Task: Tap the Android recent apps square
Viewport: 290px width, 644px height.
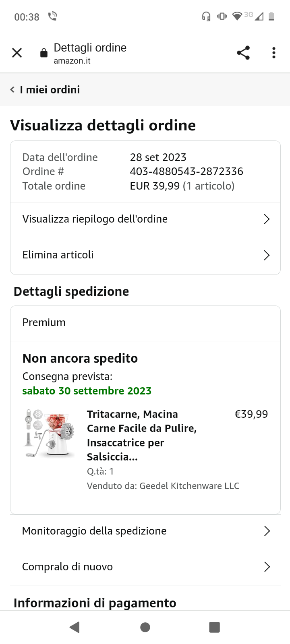Action: (214, 627)
